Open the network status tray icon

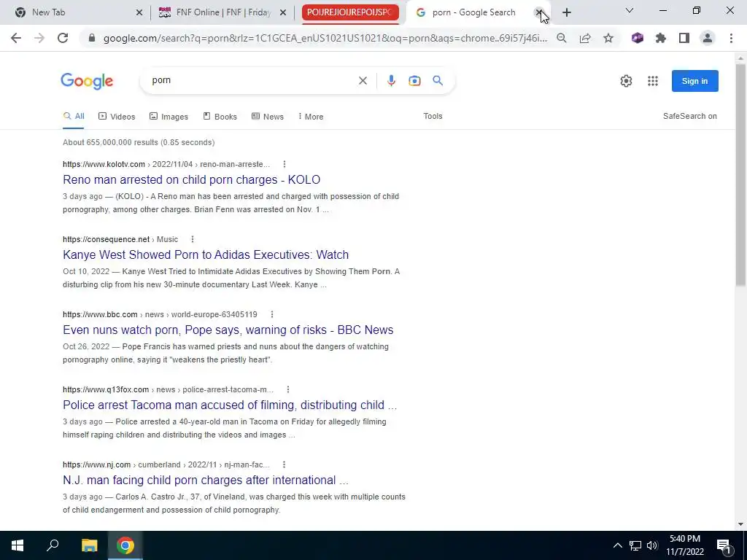pos(635,545)
